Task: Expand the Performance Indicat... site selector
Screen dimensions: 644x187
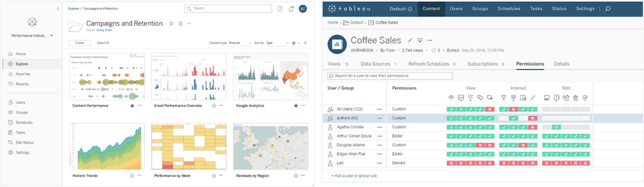Action: (32, 36)
